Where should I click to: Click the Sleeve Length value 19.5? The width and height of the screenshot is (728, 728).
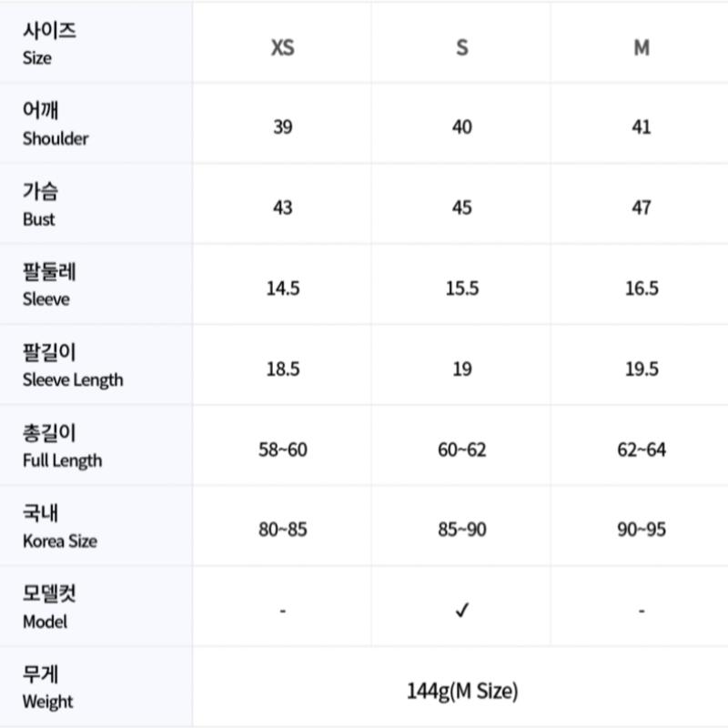point(642,369)
